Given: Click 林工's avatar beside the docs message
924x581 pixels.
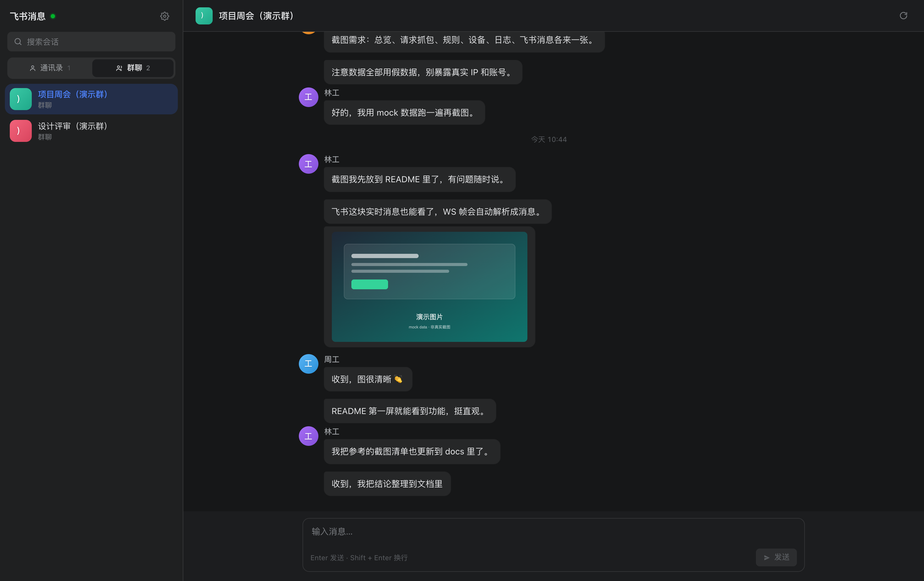Looking at the screenshot, I should click(x=308, y=436).
